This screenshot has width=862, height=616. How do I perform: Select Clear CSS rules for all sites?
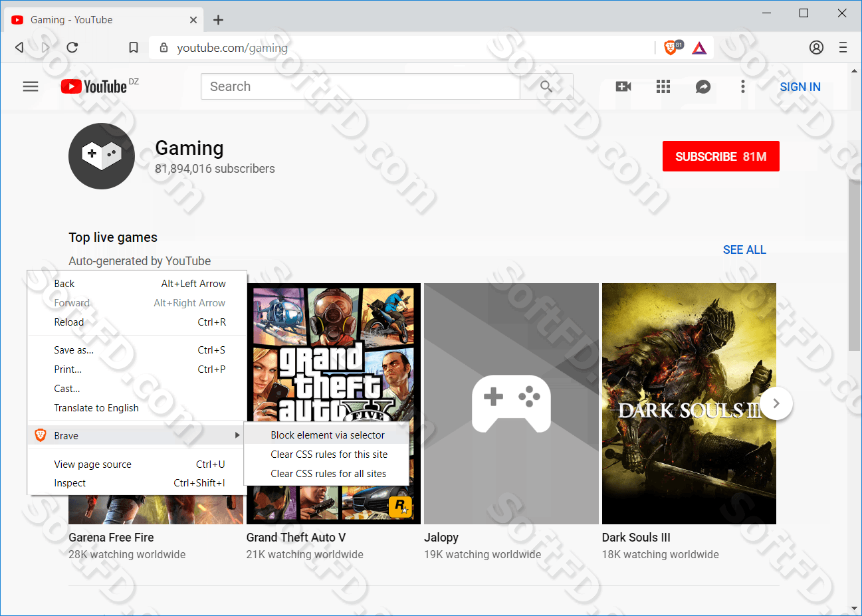[x=326, y=474]
